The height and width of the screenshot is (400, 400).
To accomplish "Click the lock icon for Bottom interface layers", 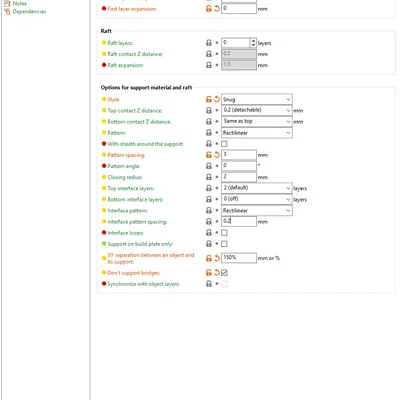I will [209, 199].
